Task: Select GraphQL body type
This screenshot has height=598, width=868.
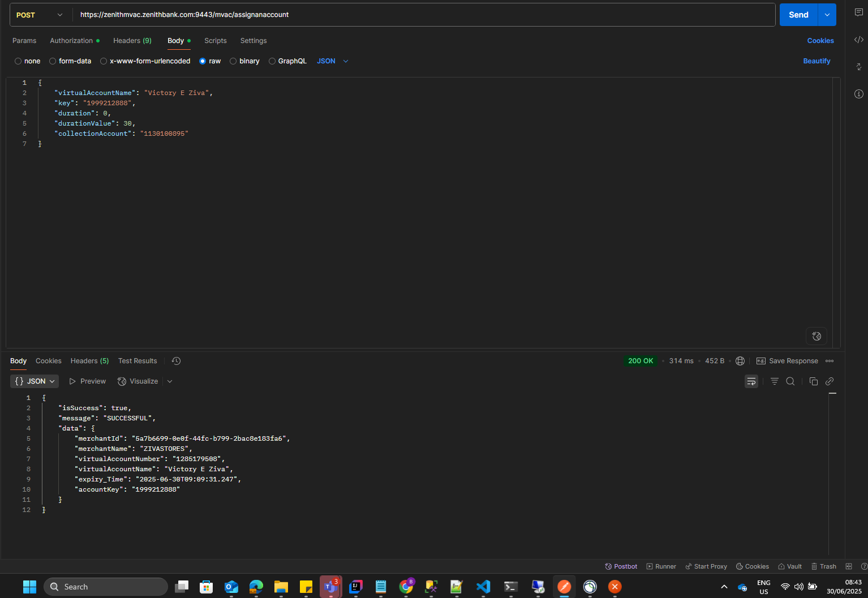Action: coord(272,61)
